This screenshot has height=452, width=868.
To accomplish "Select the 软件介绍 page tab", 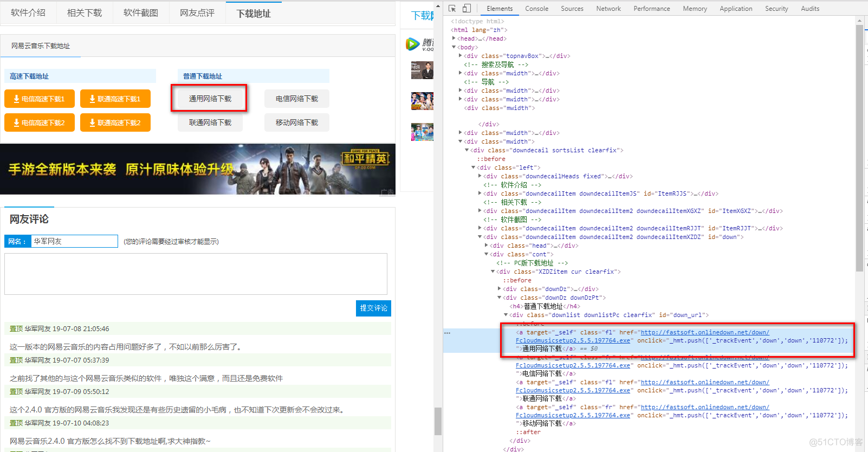I will coord(28,12).
